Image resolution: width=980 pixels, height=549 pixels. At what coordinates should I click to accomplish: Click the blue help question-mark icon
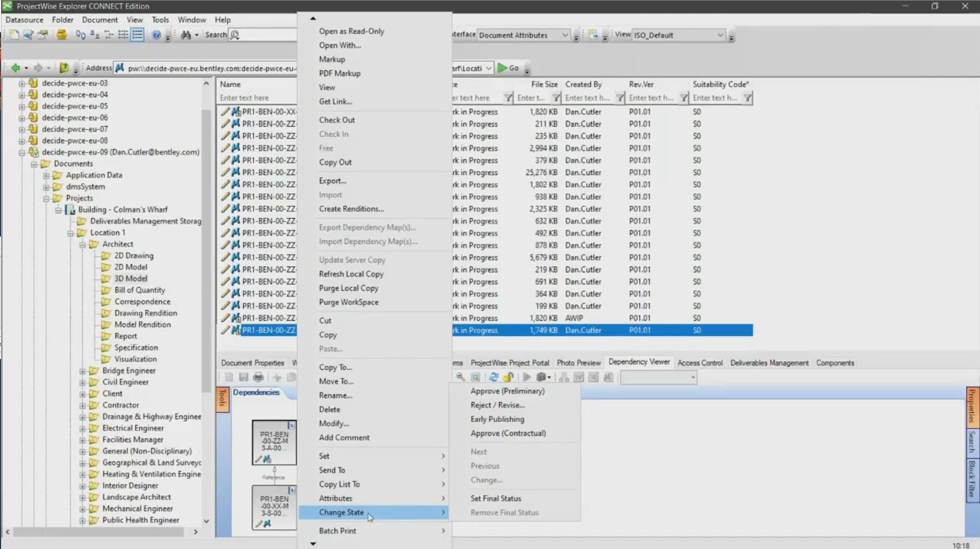[156, 35]
